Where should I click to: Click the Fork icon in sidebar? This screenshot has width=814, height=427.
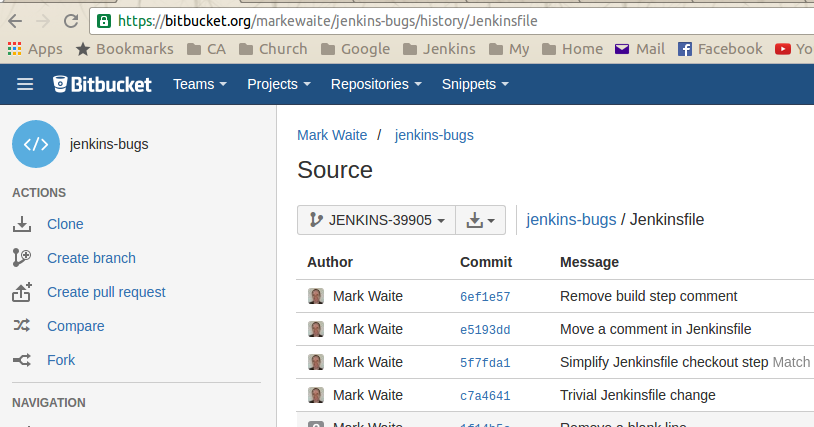(x=22, y=360)
